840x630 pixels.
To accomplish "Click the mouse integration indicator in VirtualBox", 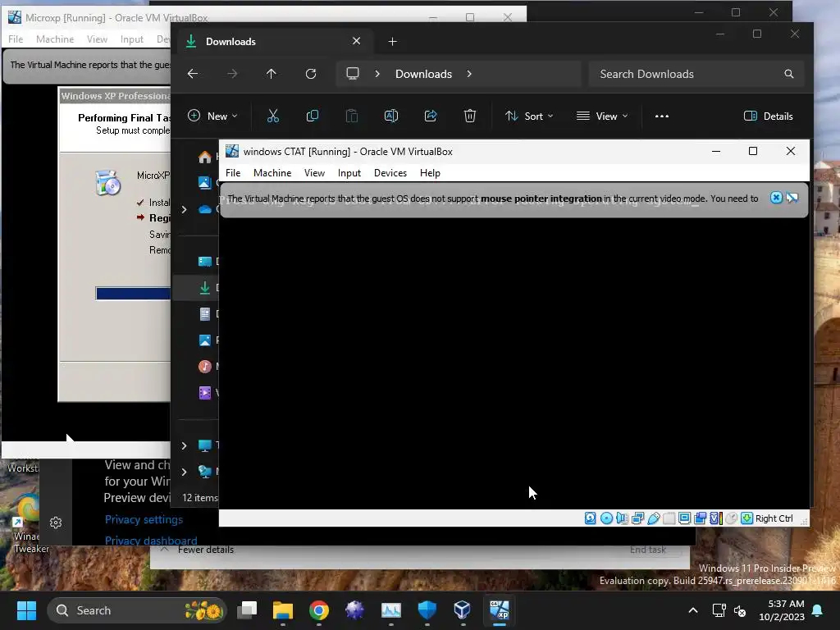I will [731, 518].
